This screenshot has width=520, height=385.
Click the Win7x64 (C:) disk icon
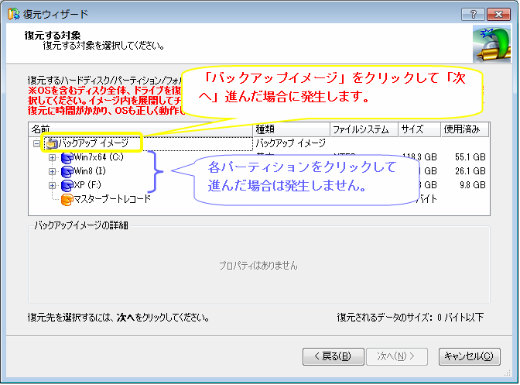click(67, 158)
